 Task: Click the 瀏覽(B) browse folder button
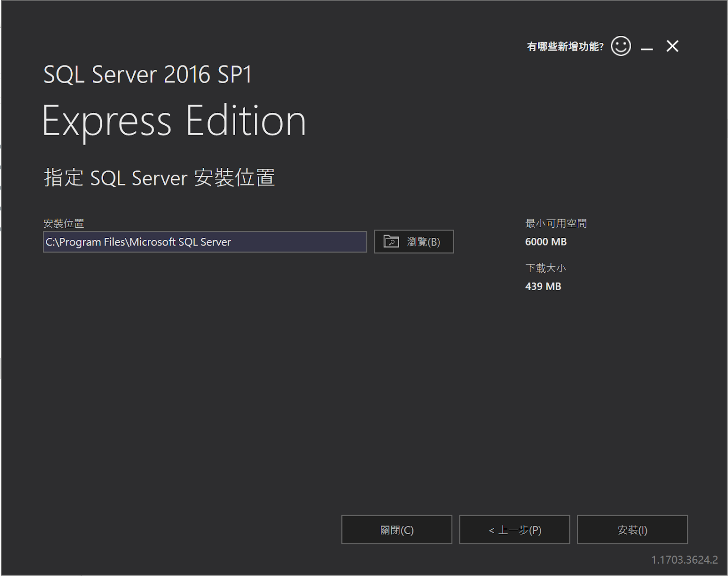pyautogui.click(x=414, y=241)
